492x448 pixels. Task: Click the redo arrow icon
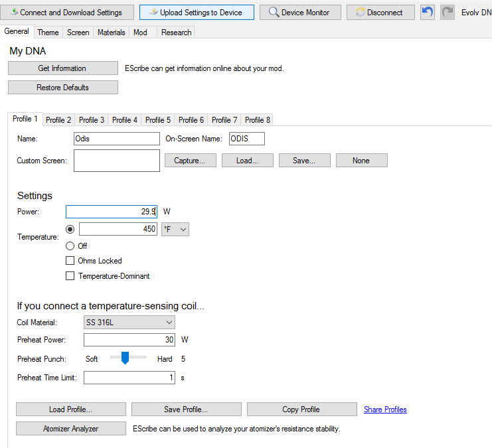point(448,13)
